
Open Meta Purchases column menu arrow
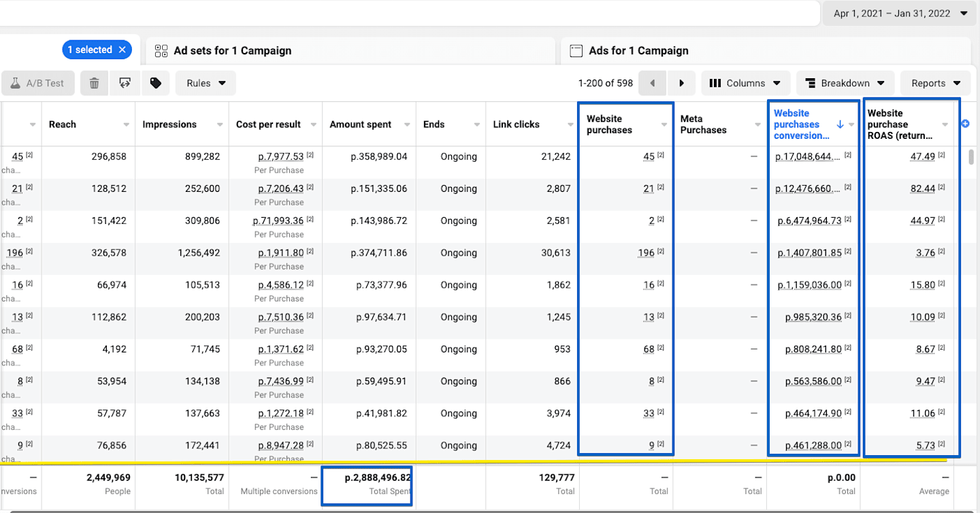[x=757, y=125]
